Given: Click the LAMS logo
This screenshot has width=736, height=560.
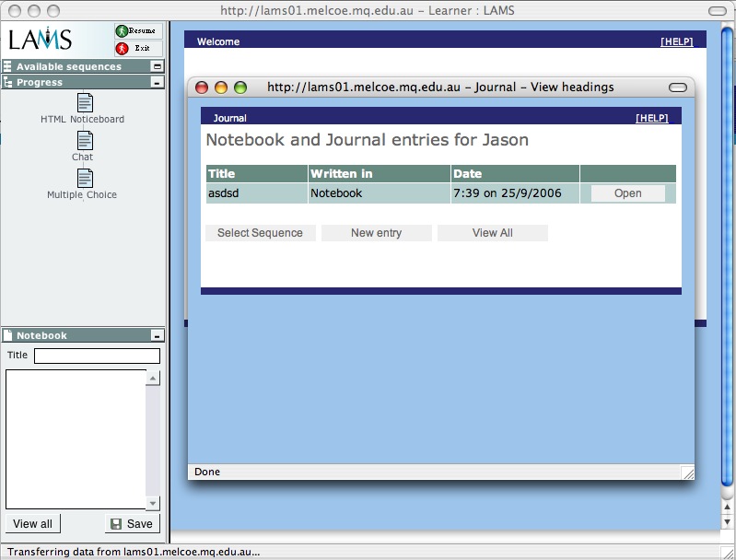Looking at the screenshot, I should 41,40.
